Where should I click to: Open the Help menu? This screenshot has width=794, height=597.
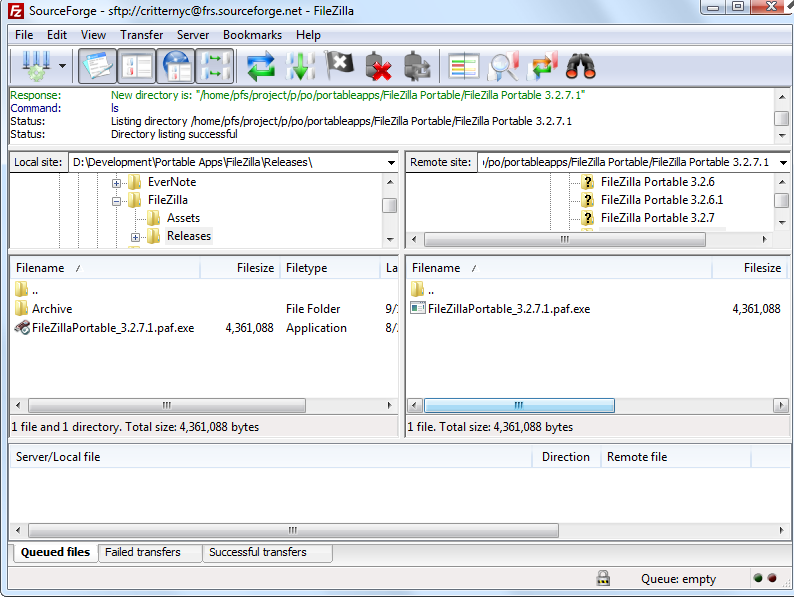(x=308, y=35)
